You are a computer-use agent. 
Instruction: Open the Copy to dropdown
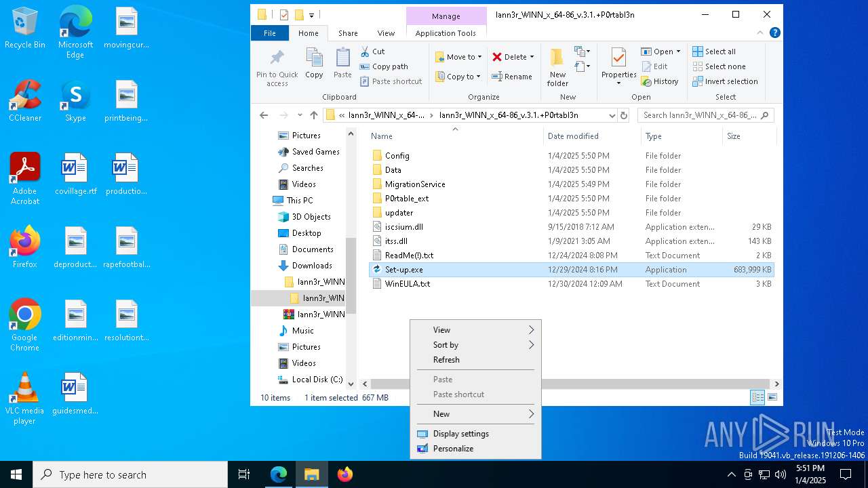tap(458, 77)
